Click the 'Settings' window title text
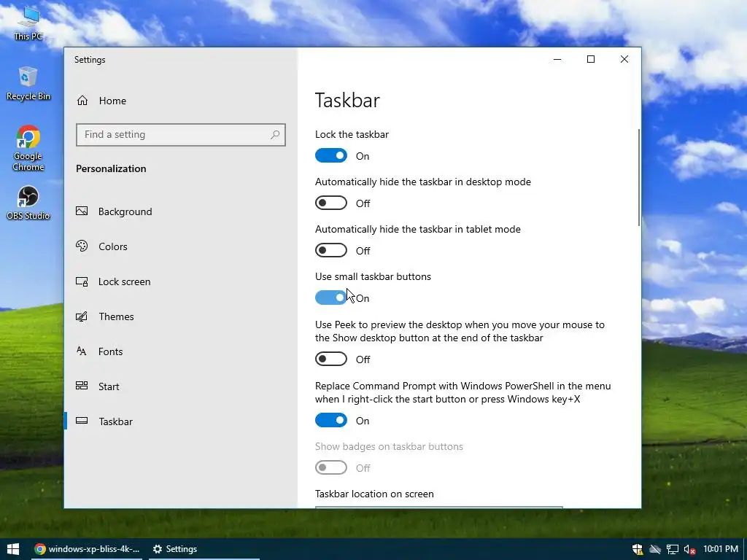 pyautogui.click(x=90, y=60)
